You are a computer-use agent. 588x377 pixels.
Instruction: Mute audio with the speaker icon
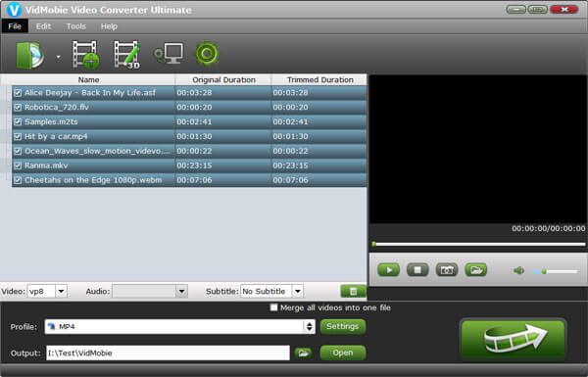[x=519, y=270]
